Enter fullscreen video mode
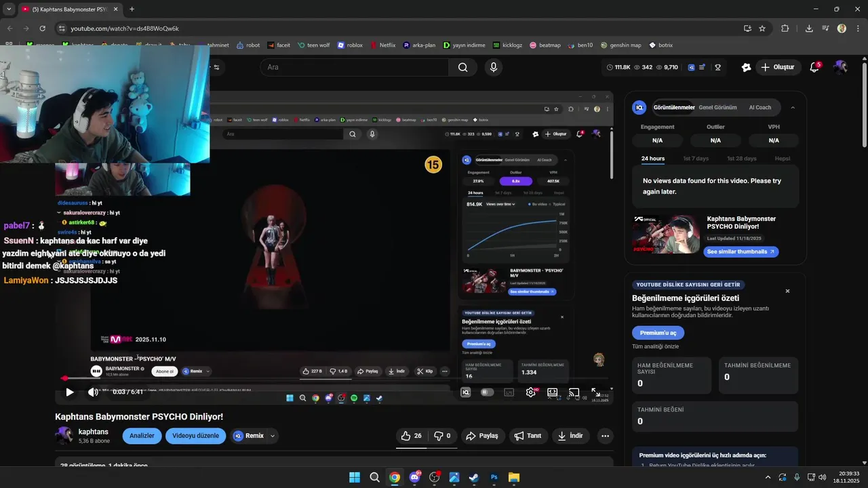The image size is (868, 488). click(595, 392)
